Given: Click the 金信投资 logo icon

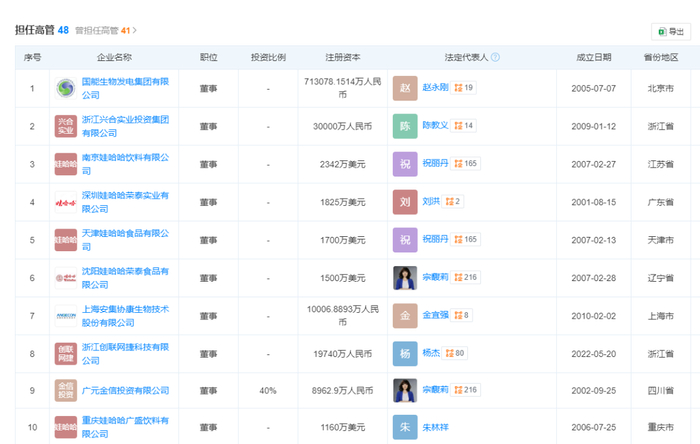Looking at the screenshot, I should coord(66,391).
